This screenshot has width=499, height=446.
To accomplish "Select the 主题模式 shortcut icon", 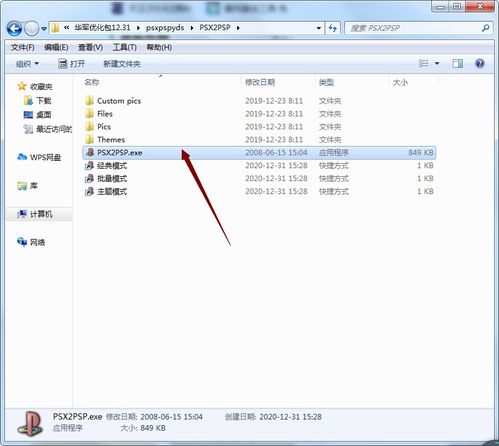I will tap(89, 192).
